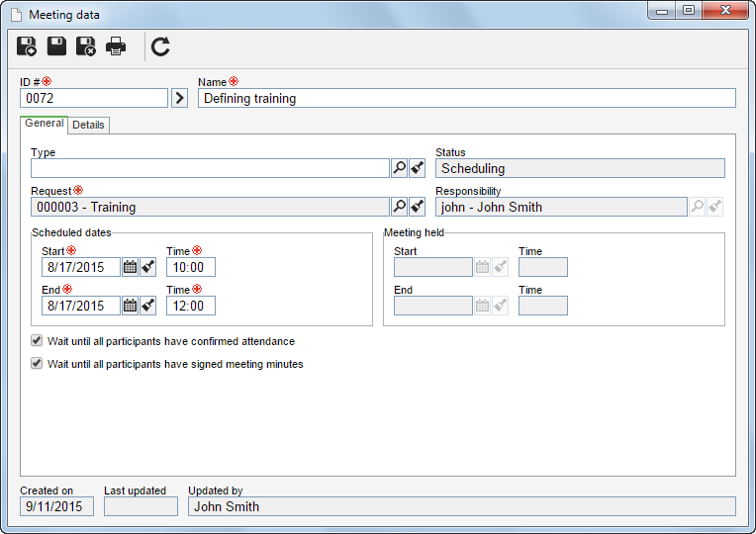Click the scheduled End date field
The image size is (756, 534).
tap(81, 306)
